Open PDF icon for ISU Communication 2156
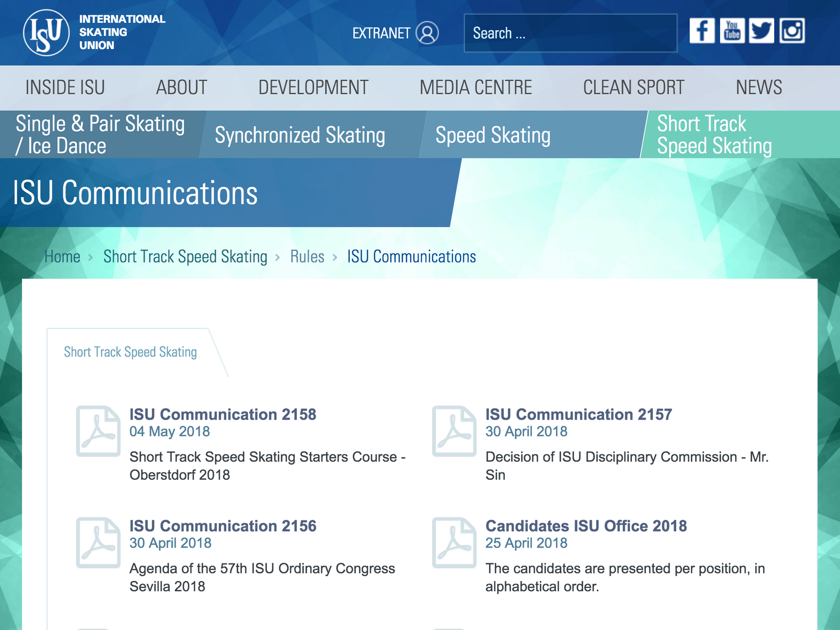840x630 pixels. pos(98,543)
